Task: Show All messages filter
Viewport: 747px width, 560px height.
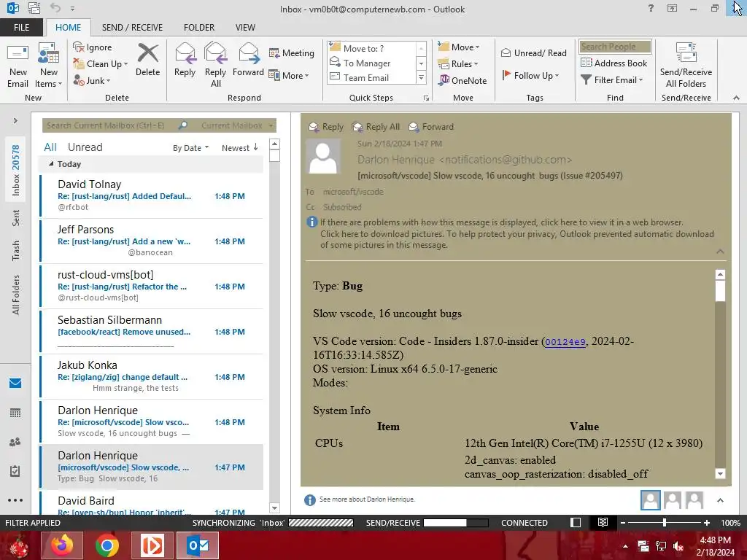Action: (50, 147)
